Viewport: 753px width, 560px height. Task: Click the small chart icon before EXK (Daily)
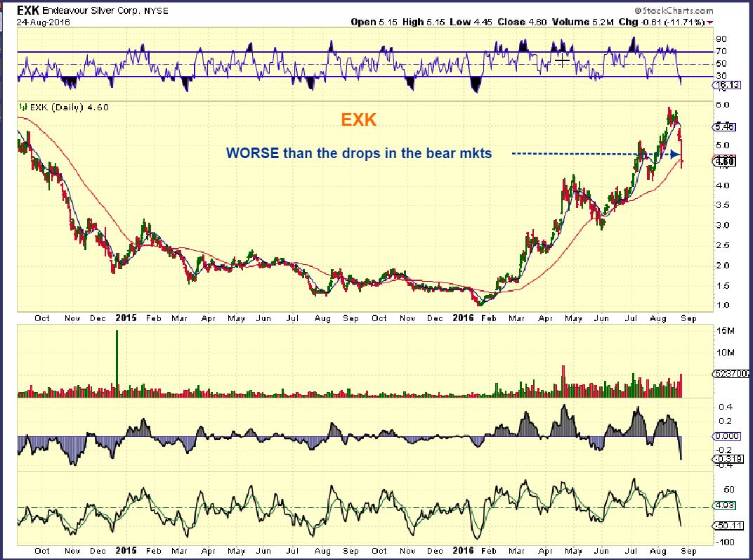[x=22, y=107]
